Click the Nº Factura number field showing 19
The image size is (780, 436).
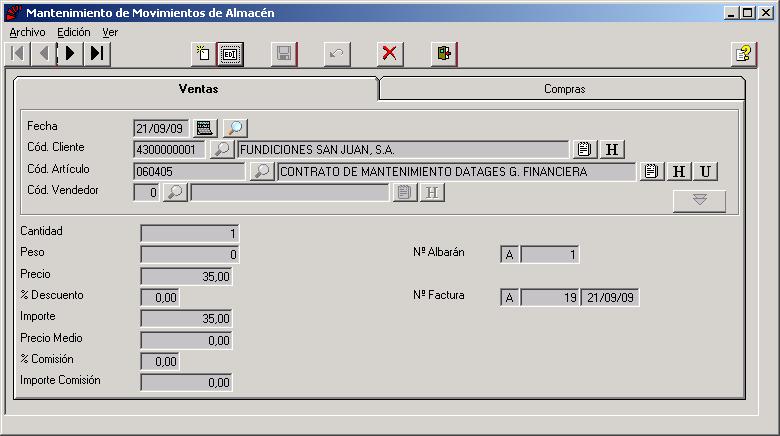point(550,298)
